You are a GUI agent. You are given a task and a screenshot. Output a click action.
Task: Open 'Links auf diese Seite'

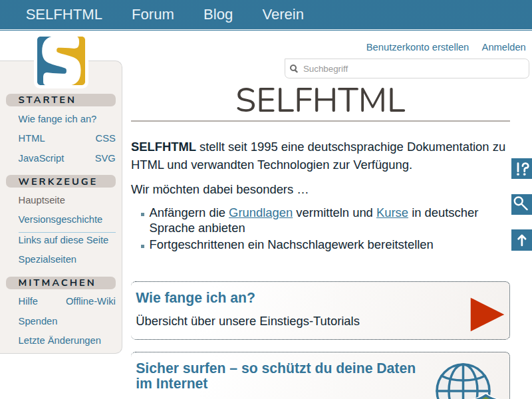(63, 240)
